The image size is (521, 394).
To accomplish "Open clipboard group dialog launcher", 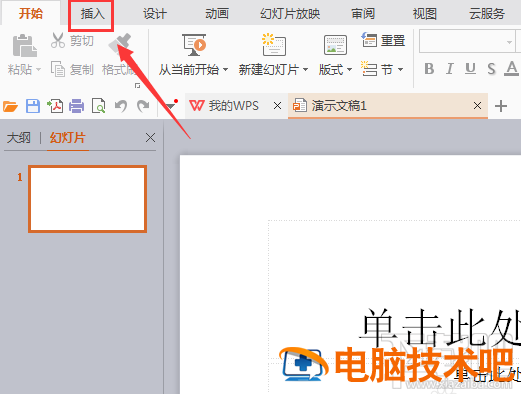I will [x=137, y=86].
